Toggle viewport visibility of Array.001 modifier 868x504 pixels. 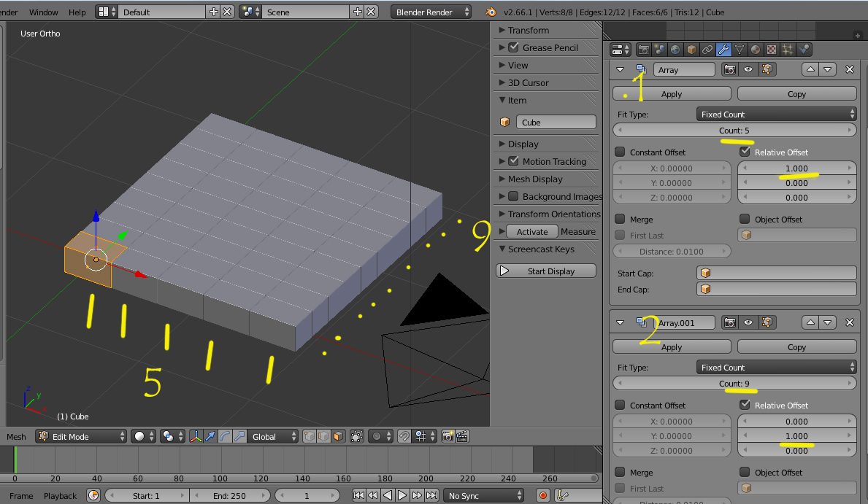click(x=748, y=322)
